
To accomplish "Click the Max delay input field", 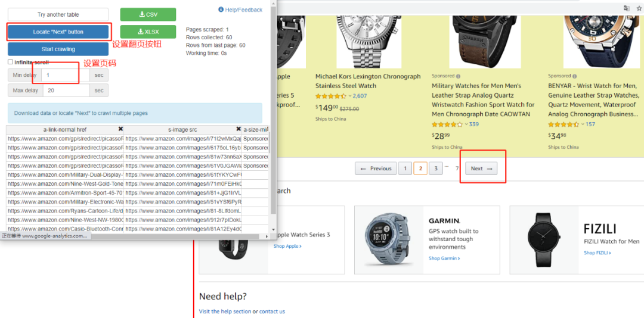I will [x=66, y=91].
